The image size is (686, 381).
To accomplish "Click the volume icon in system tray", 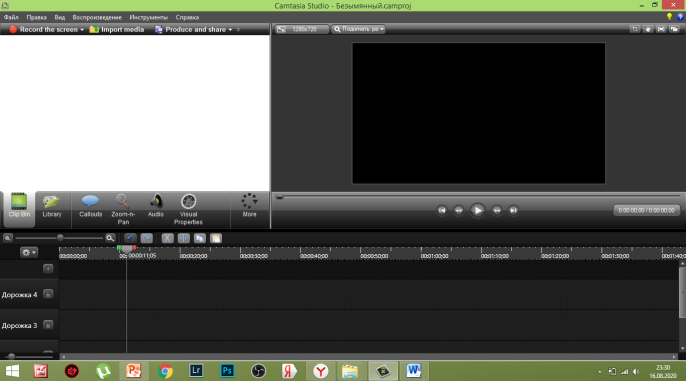I will [636, 372].
